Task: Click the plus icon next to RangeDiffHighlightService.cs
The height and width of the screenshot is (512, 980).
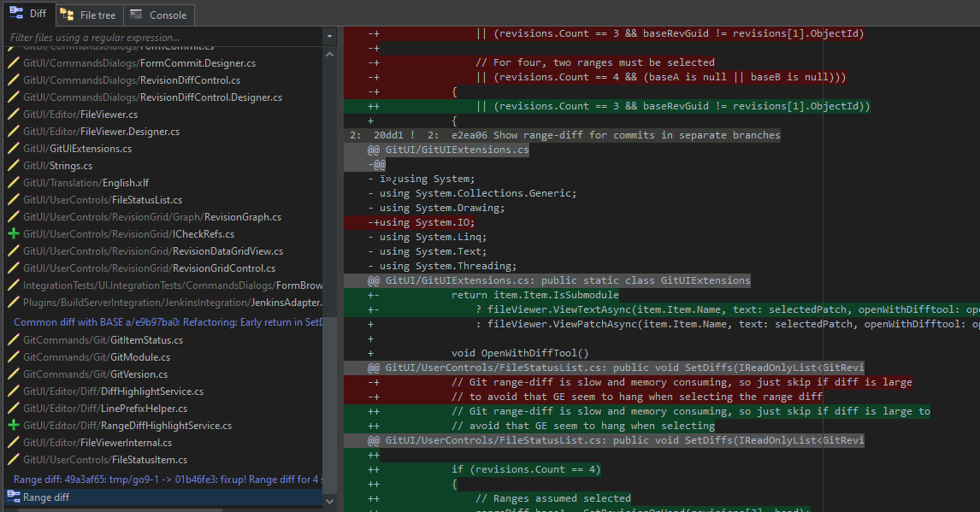Action: coord(15,425)
